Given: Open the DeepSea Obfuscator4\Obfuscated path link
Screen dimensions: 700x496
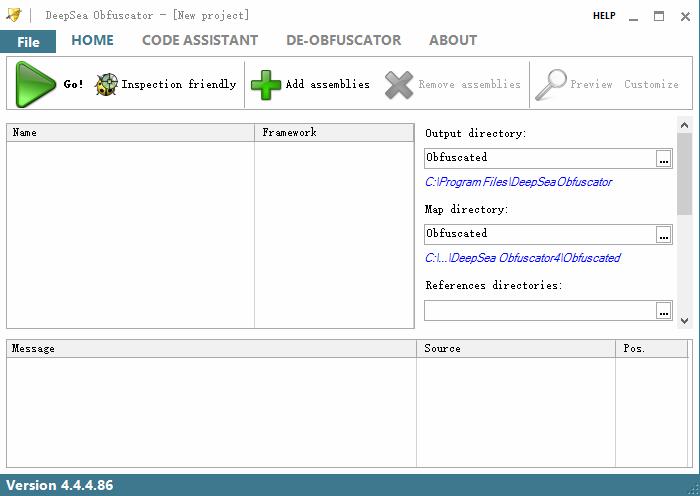Looking at the screenshot, I should [522, 258].
